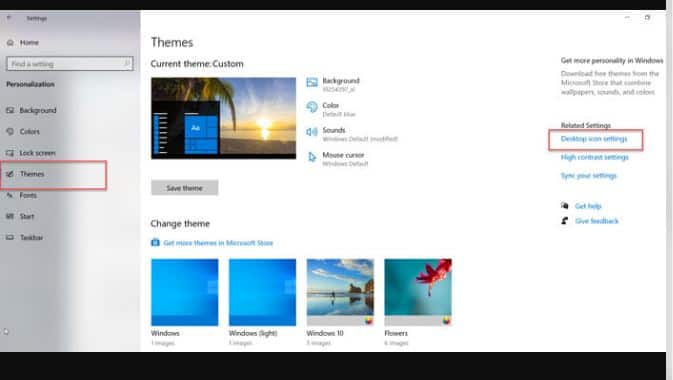Open Desktop icon settings link

(x=594, y=139)
